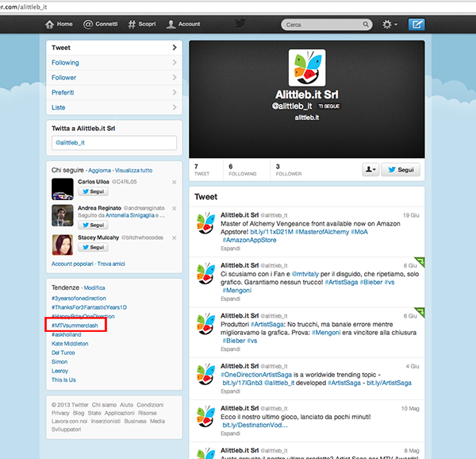The height and width of the screenshot is (459, 476).
Task: Dismiss Carlos Ulloa suggestion
Action: click(x=175, y=182)
